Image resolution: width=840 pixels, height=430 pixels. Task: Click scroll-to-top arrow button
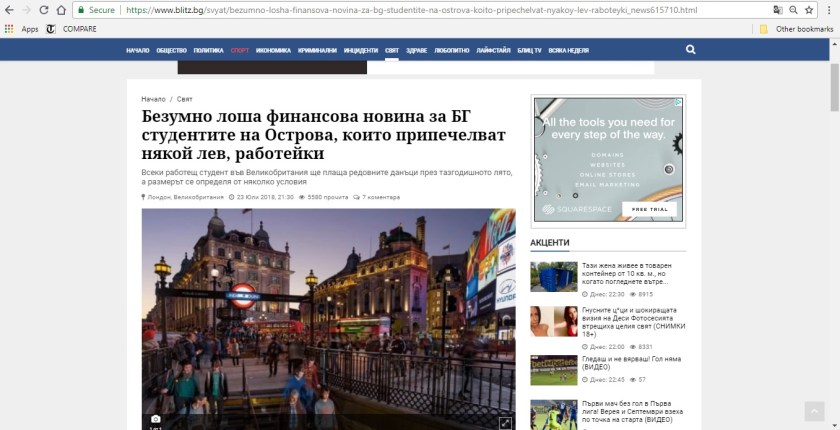(x=815, y=411)
